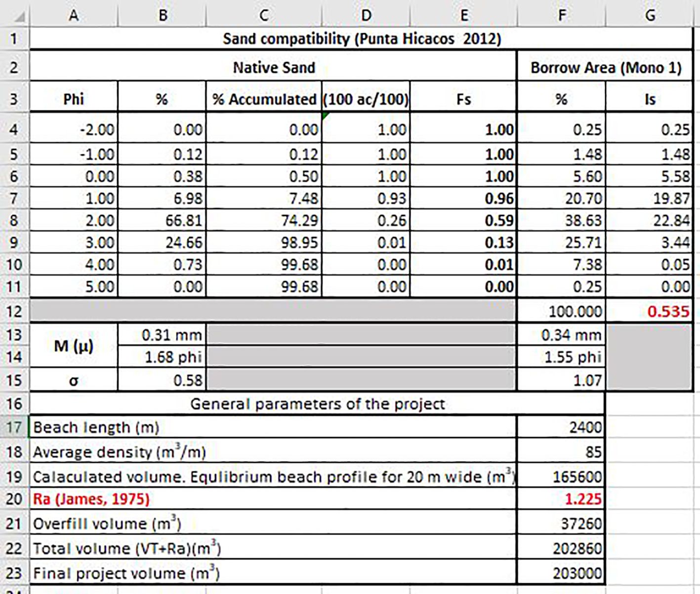This screenshot has width=700, height=594.
Task: Select the Fs value 0.59 cell
Action: [463, 220]
